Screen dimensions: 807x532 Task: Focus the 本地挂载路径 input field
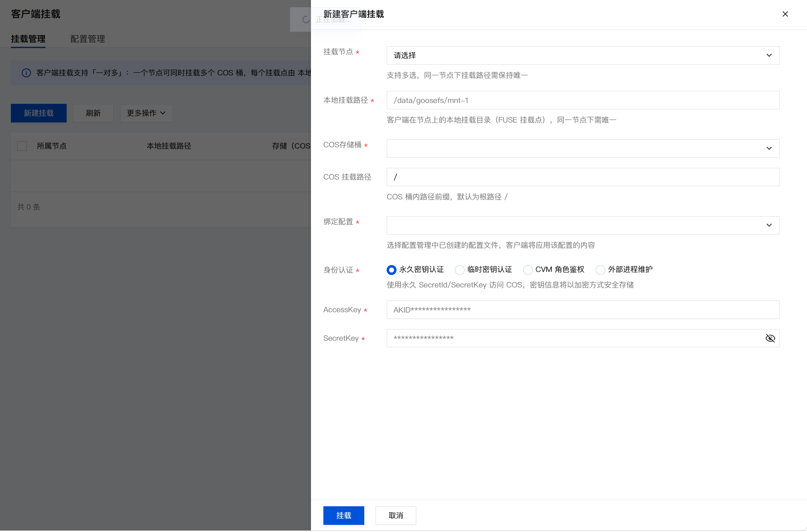click(x=583, y=100)
